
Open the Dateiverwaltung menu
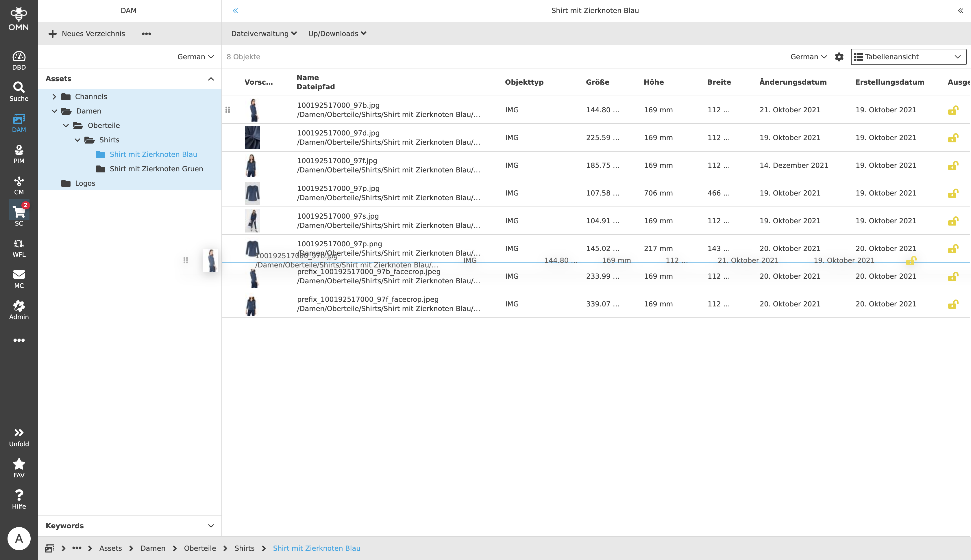(264, 34)
